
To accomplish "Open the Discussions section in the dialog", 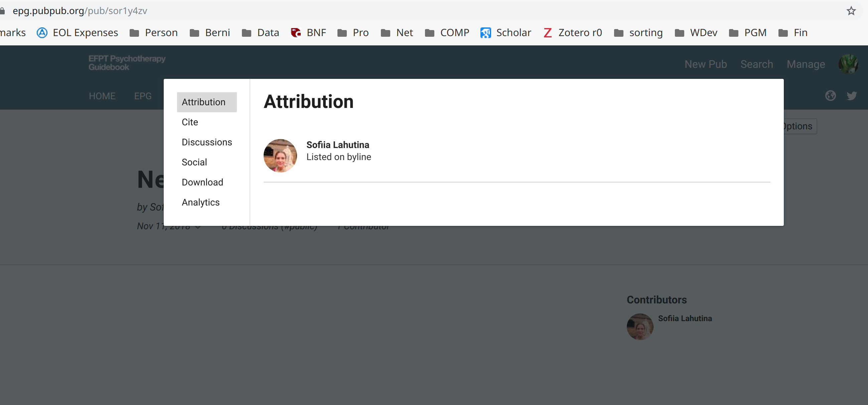I will (x=206, y=142).
